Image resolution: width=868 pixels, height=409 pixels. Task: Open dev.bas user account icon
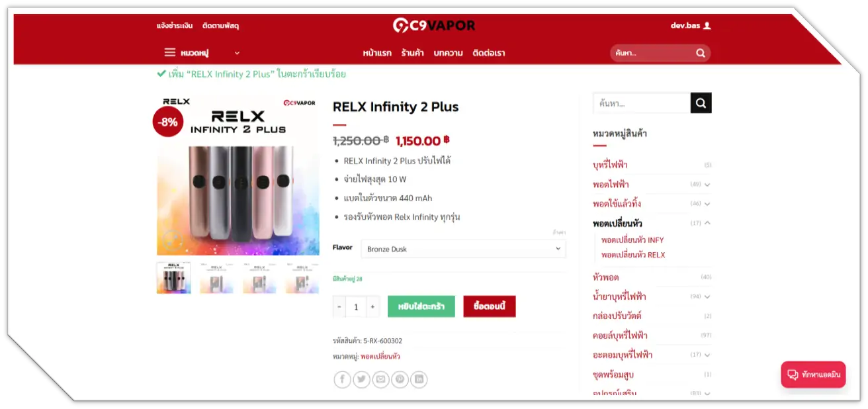(707, 26)
